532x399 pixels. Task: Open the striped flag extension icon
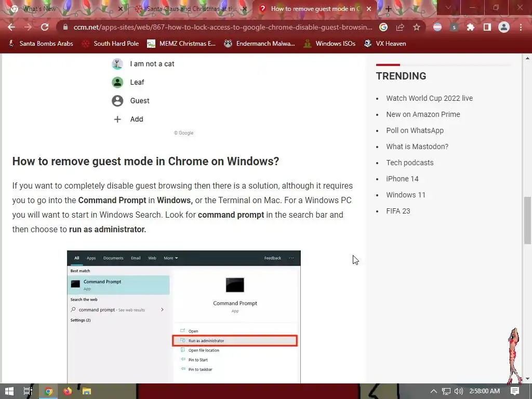click(x=437, y=27)
